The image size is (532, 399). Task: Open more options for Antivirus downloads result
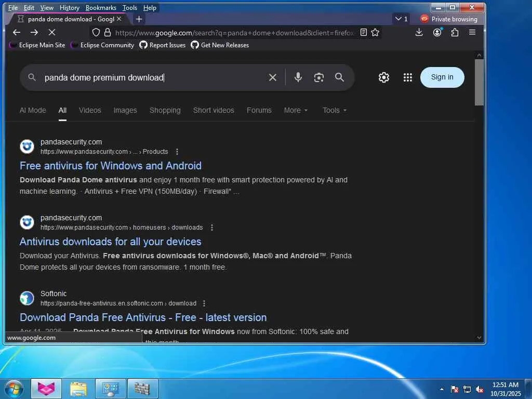point(212,228)
